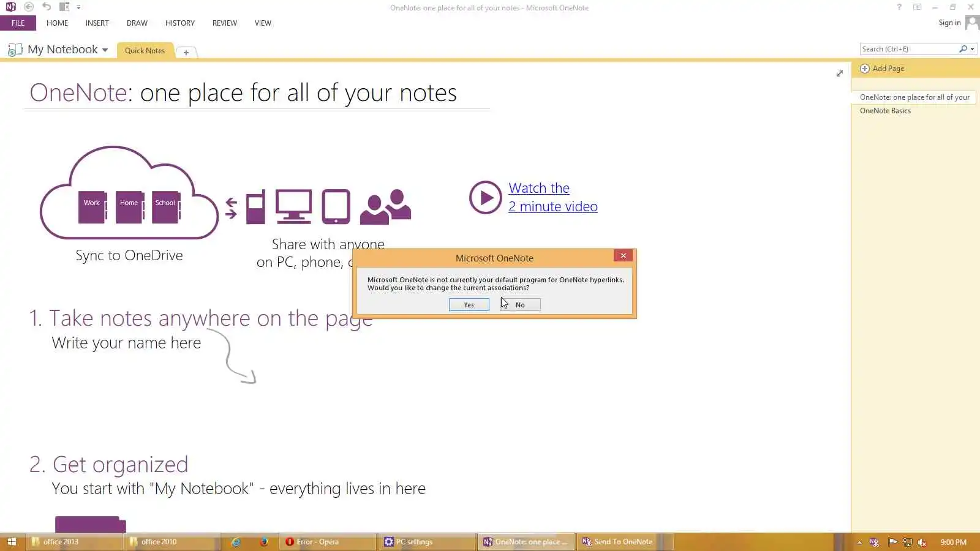Switch to the HOME ribbon tab

[x=58, y=23]
